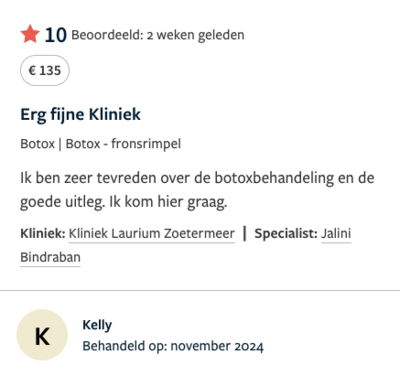400x376 pixels.
Task: Click the € 135 price badge
Action: coord(45,70)
